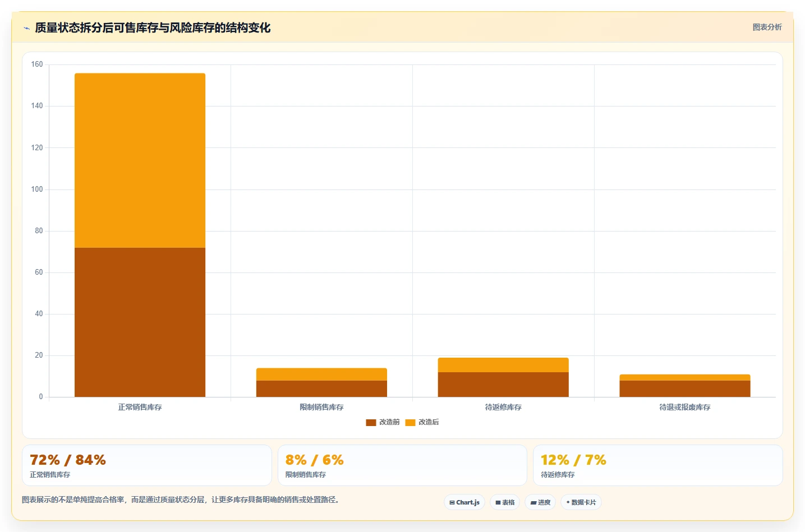Click the 限制销售库存 caption in the second stat card
Screen dimensions: 805x532
click(306, 475)
